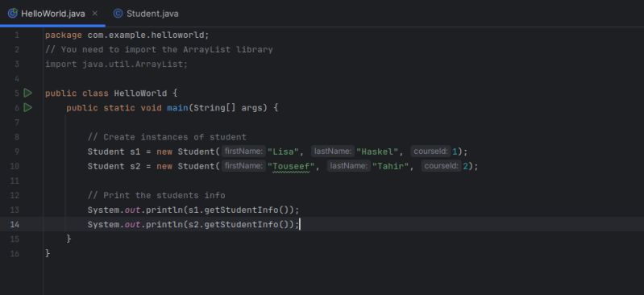Click the "Touseef" string with typo underline
This screenshot has width=644, height=295.
(291, 166)
